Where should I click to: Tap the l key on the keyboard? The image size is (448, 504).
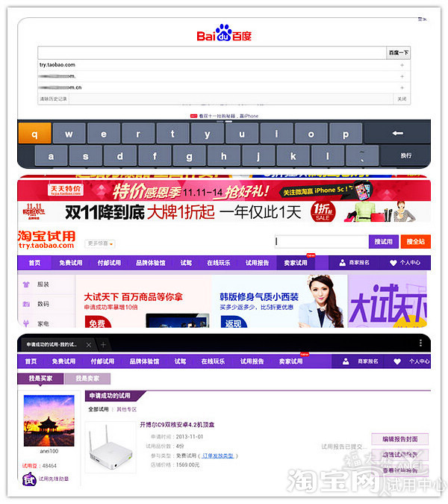(328, 156)
